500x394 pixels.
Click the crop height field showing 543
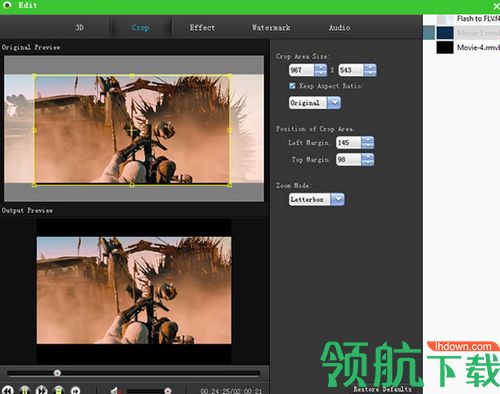click(x=351, y=70)
